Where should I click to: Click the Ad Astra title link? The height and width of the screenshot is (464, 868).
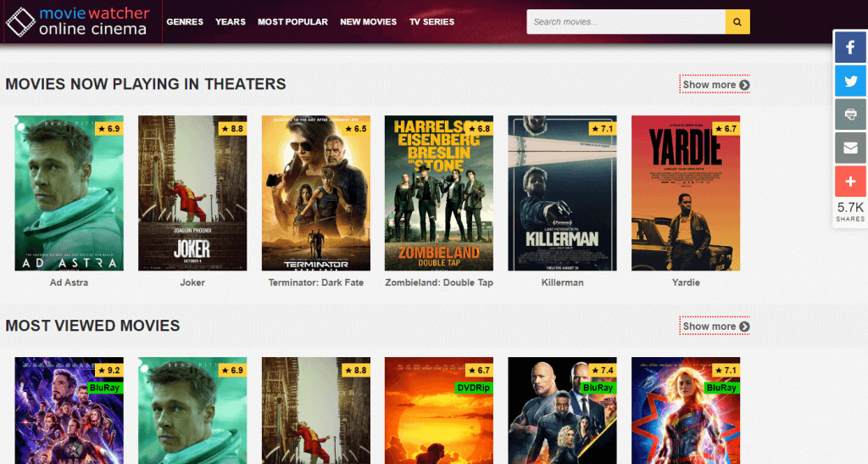tap(70, 282)
